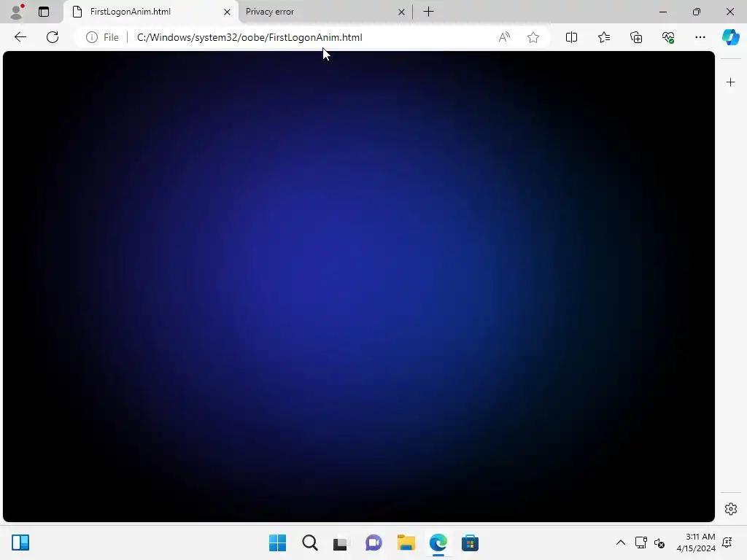Refresh the current page
This screenshot has width=747, height=560.
point(53,37)
